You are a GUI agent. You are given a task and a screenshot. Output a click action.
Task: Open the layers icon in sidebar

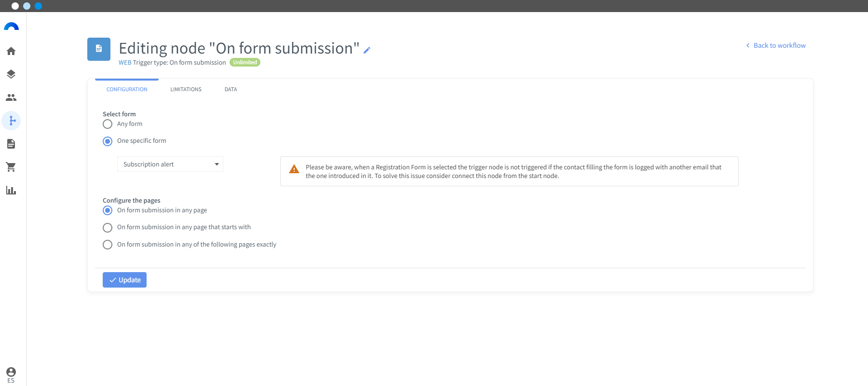coord(11,74)
